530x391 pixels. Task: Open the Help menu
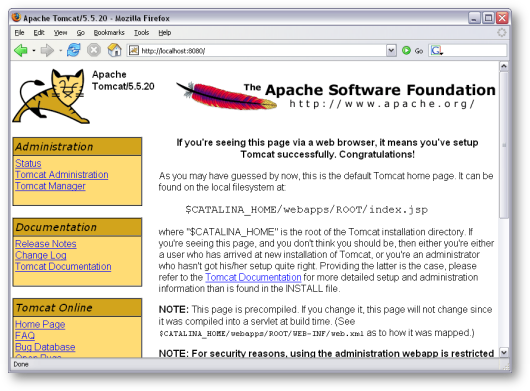[x=165, y=32]
